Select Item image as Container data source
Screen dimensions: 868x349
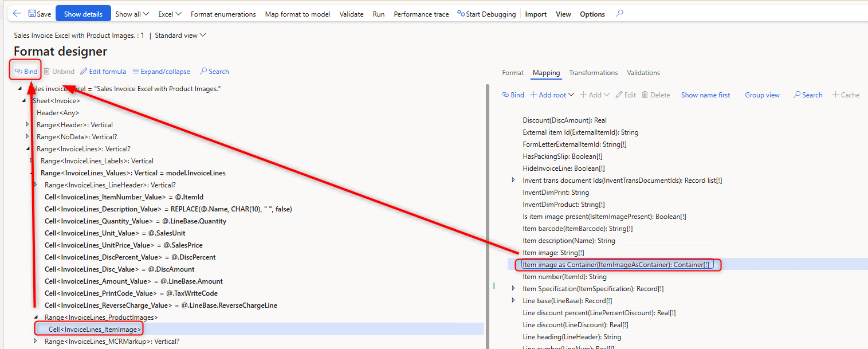click(x=615, y=265)
